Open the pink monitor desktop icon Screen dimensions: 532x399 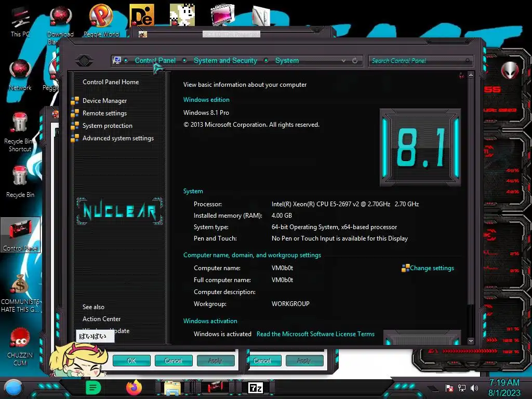point(222,15)
